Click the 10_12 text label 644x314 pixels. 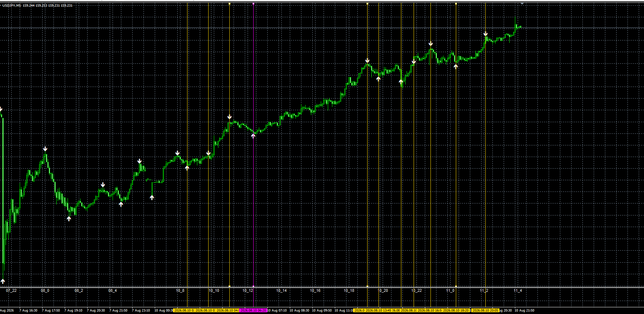[x=248, y=291]
